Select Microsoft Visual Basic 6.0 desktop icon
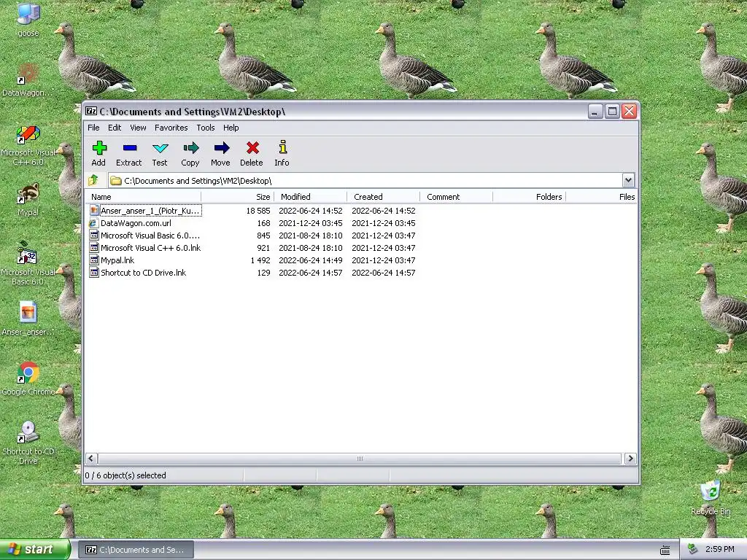 click(28, 253)
